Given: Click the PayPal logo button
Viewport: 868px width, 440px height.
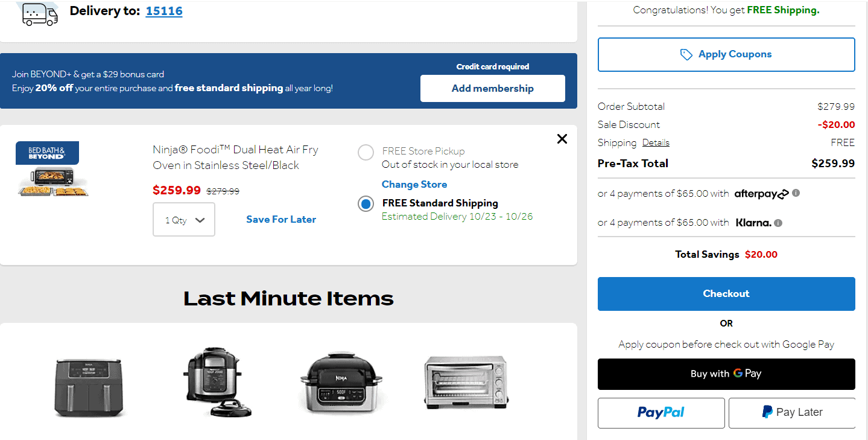Looking at the screenshot, I should click(x=661, y=412).
